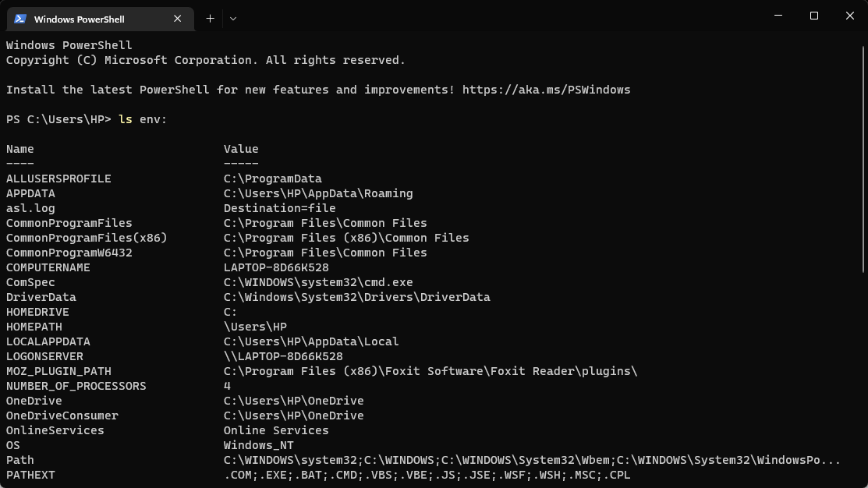Click the Name column header text
The height and width of the screenshot is (488, 868).
(x=19, y=148)
